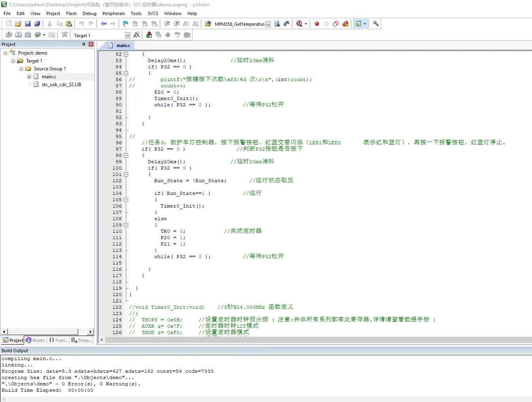Select main.c in the project tree
The image size is (532, 402).
tap(49, 77)
